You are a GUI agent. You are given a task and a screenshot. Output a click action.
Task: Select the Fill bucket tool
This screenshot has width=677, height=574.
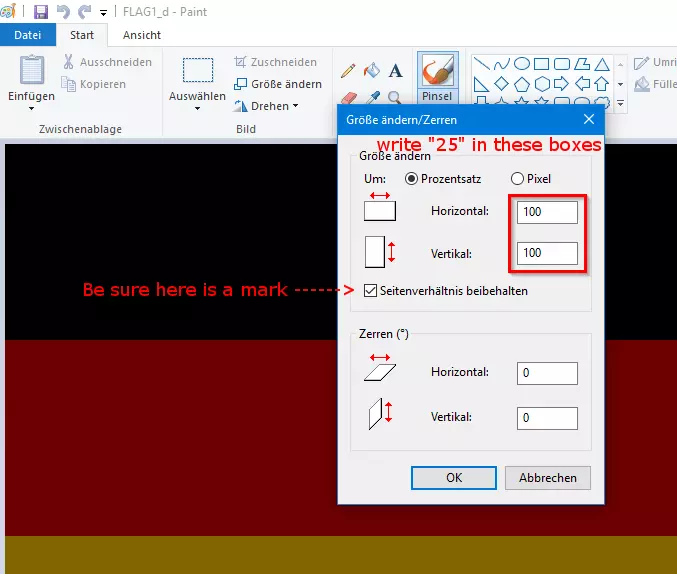click(x=372, y=70)
